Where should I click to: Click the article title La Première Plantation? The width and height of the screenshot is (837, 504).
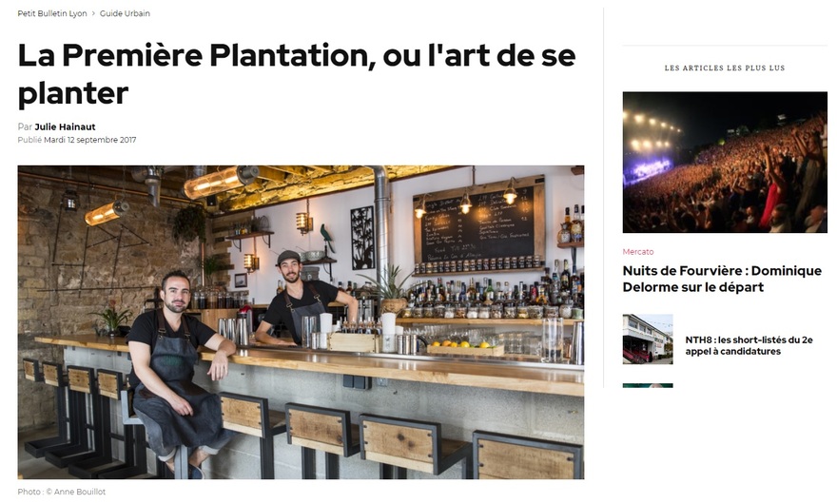click(297, 73)
